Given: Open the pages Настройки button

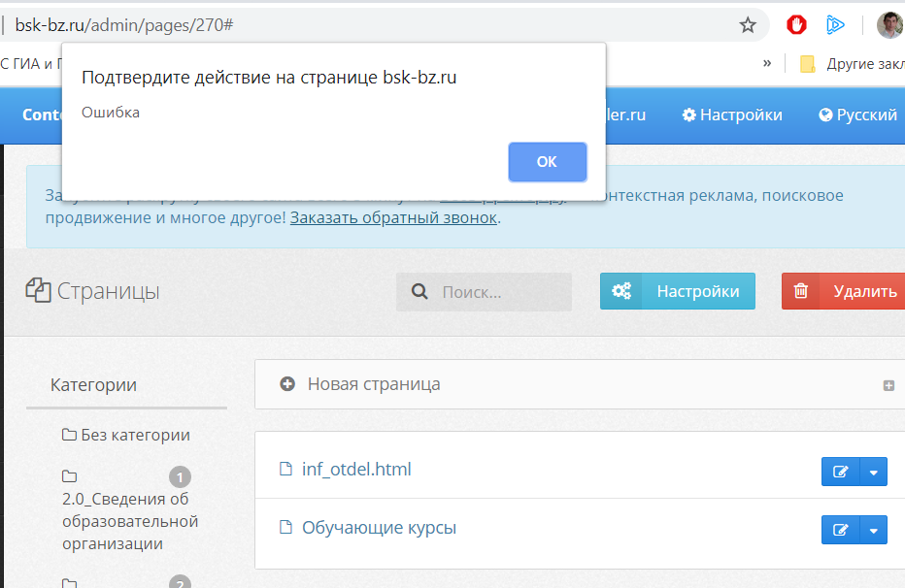Looking at the screenshot, I should point(678,291).
